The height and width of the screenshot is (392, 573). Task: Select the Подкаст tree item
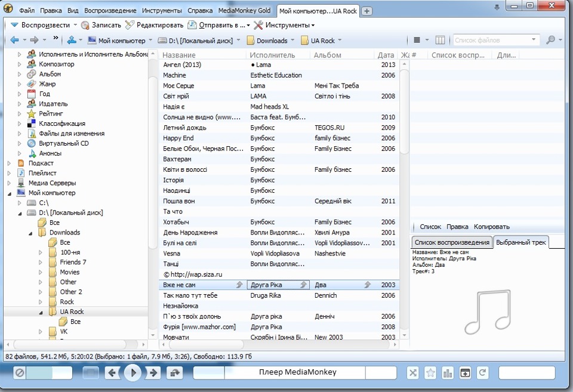coord(35,163)
